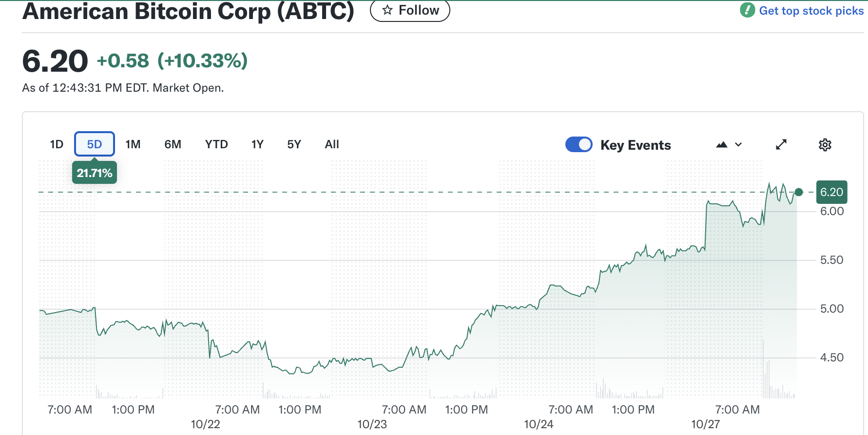Switch chart to 1M range

click(133, 144)
